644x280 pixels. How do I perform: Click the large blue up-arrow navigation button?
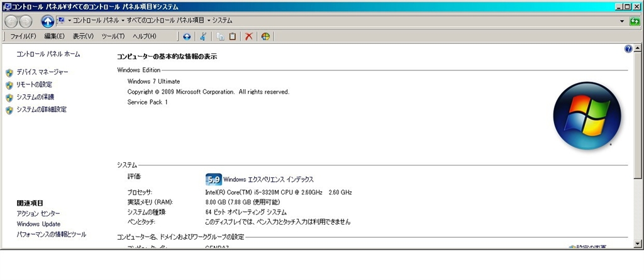(48, 21)
